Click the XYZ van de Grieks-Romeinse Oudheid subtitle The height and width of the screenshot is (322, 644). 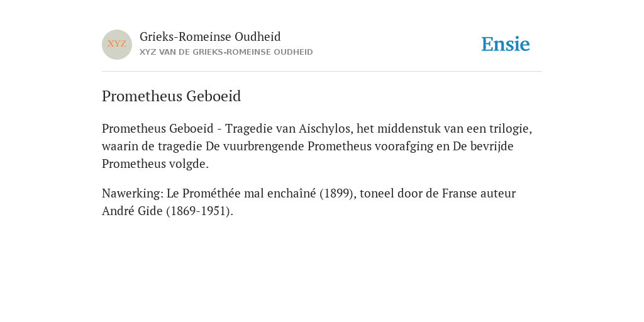coord(226,52)
